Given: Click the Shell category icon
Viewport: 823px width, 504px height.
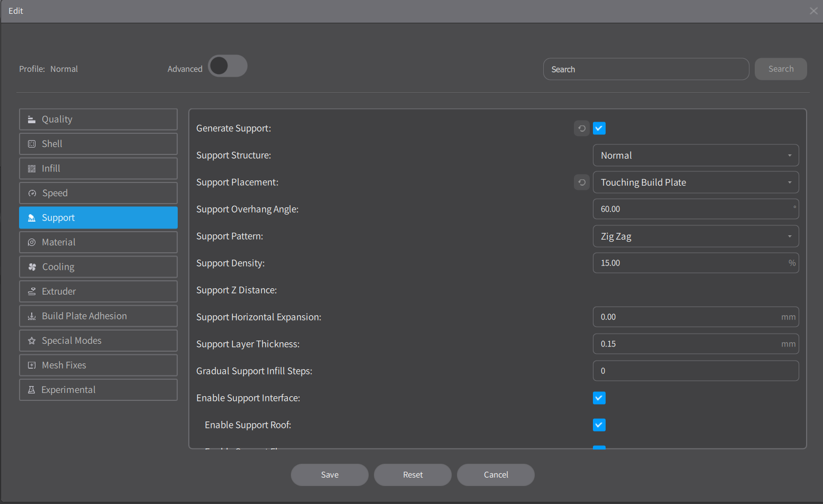Looking at the screenshot, I should (x=32, y=144).
